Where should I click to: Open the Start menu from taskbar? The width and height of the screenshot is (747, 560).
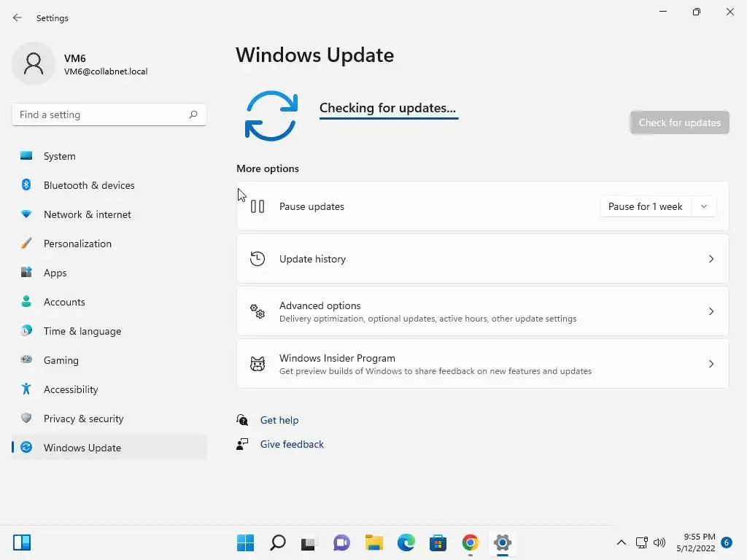245,542
